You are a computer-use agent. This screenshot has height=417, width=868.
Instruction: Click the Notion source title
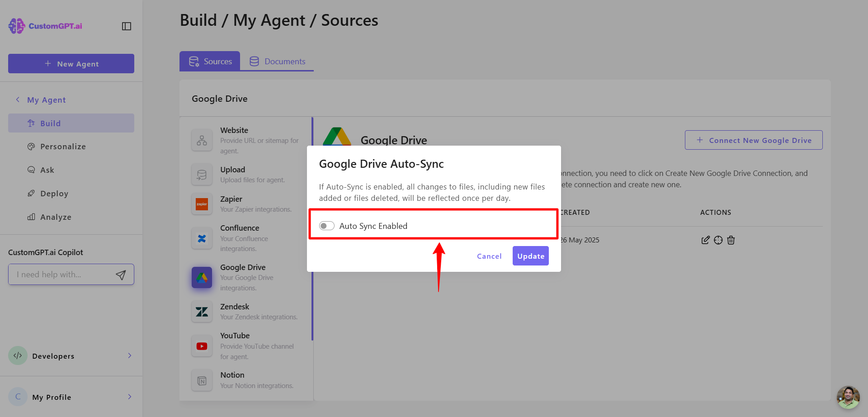tap(232, 375)
